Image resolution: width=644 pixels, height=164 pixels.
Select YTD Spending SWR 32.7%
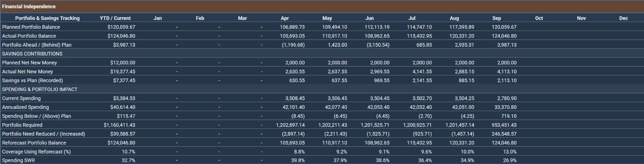(128, 160)
